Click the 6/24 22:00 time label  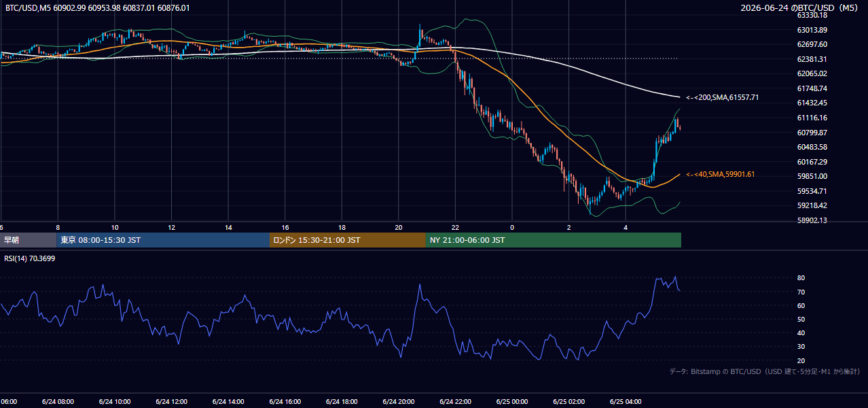(x=455, y=401)
